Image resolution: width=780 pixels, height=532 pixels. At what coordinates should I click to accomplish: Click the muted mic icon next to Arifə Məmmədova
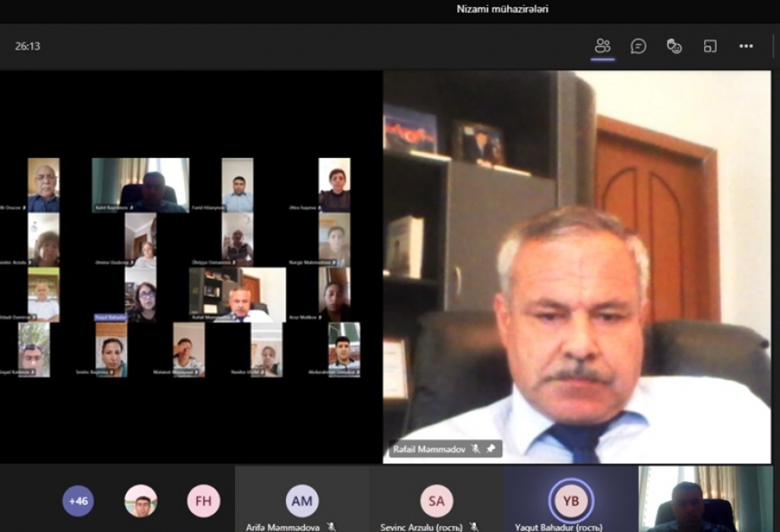331,527
